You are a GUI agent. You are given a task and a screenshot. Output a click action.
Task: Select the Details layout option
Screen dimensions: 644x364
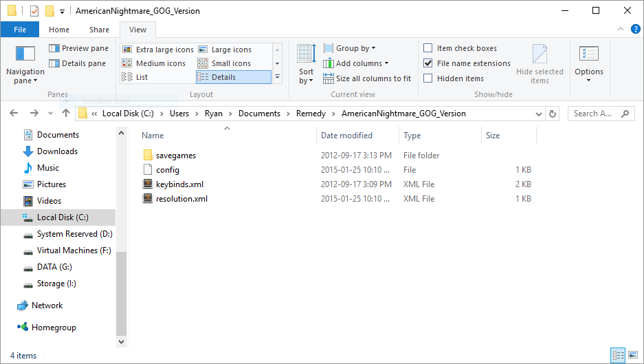234,77
